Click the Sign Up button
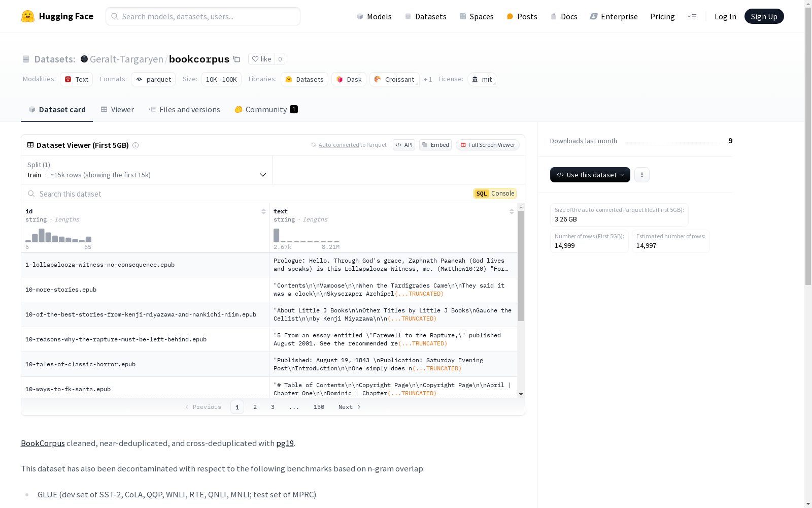Image resolution: width=812 pixels, height=508 pixels. pos(764,16)
